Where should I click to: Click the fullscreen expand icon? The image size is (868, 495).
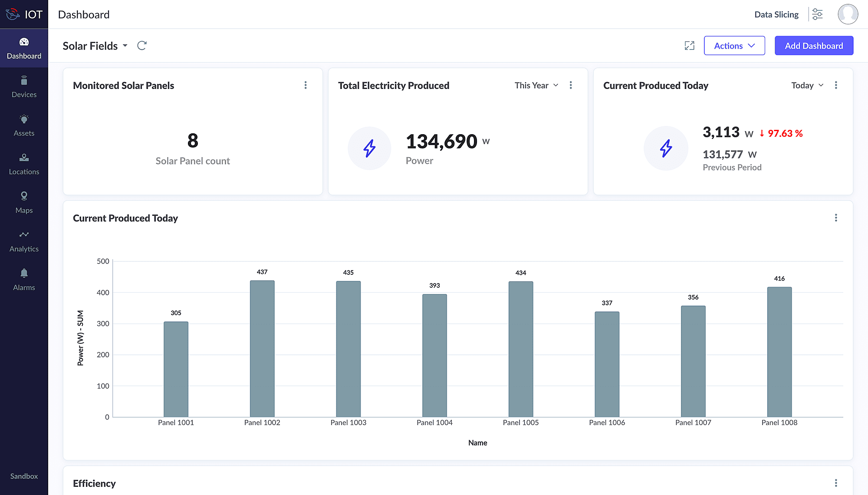click(689, 46)
